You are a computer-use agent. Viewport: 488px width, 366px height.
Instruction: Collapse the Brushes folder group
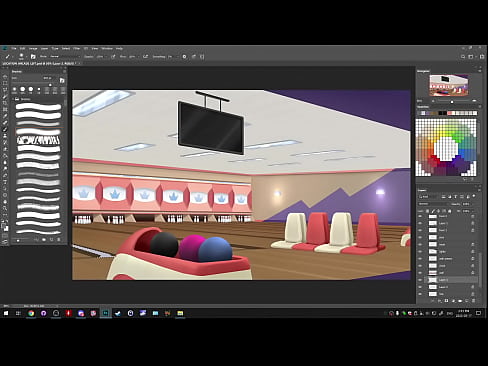pyautogui.click(x=14, y=99)
